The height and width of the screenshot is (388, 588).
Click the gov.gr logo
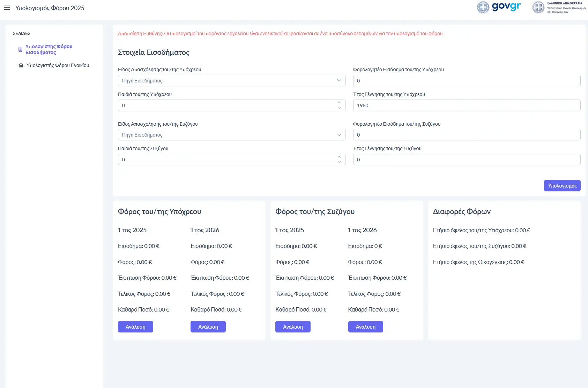coord(499,7)
